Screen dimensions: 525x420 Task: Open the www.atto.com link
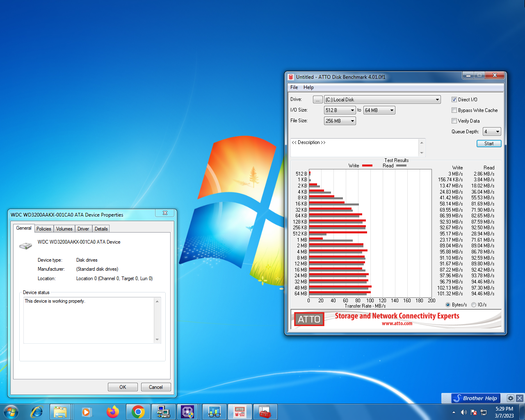click(397, 323)
